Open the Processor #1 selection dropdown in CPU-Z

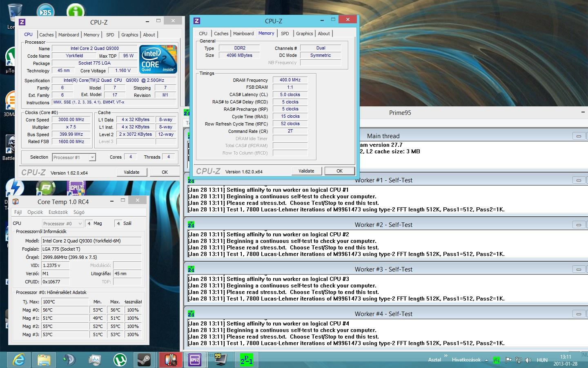74,157
